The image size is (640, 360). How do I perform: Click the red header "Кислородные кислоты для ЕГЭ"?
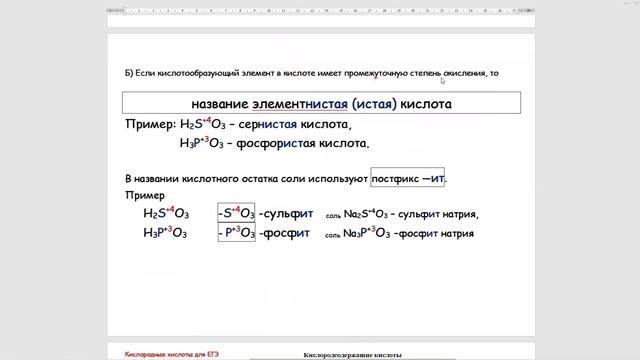coord(172,354)
